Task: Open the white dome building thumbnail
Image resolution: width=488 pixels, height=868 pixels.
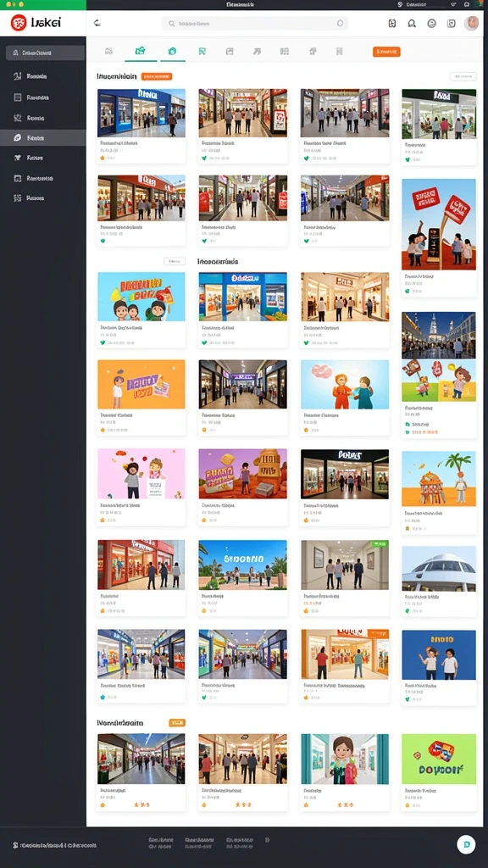Action: [439, 569]
